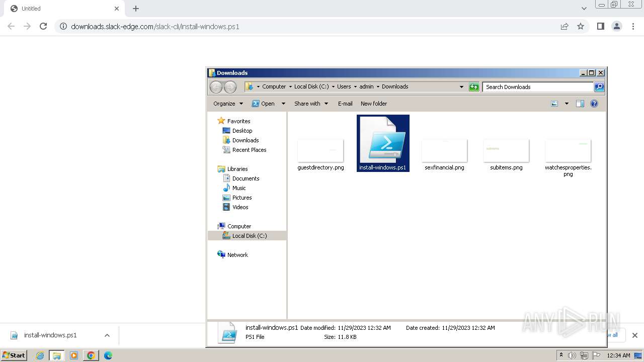Click Computer in the breadcrumb path
The image size is (644, 362).
click(x=274, y=86)
